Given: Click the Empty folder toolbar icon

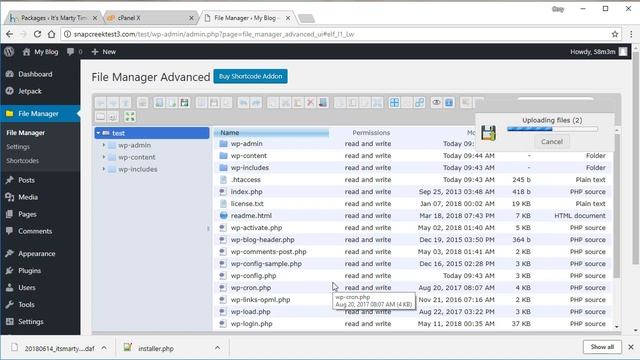Looking at the screenshot, I should pyautogui.click(x=323, y=102).
